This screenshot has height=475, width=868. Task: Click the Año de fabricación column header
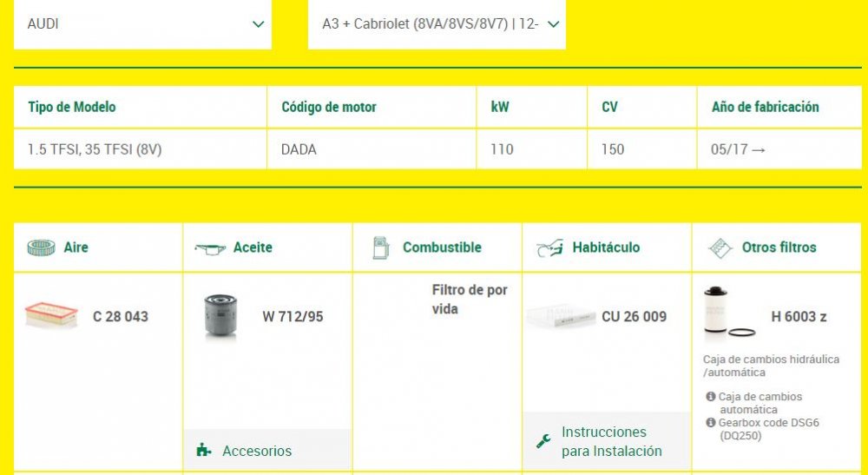pos(765,107)
